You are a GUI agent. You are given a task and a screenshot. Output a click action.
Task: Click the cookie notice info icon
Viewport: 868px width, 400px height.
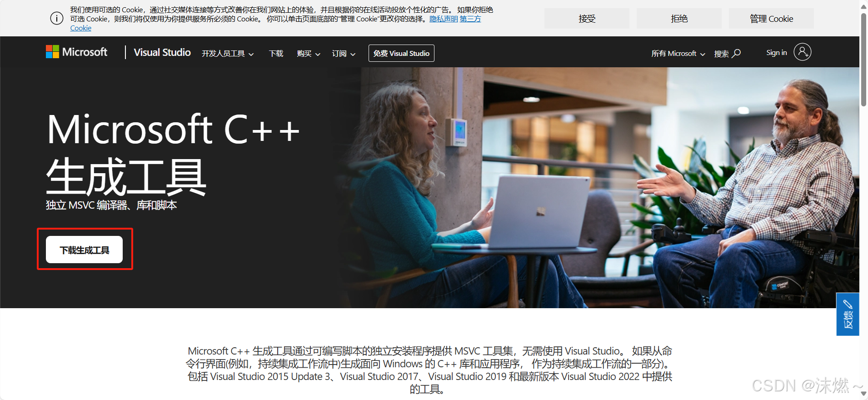click(57, 18)
